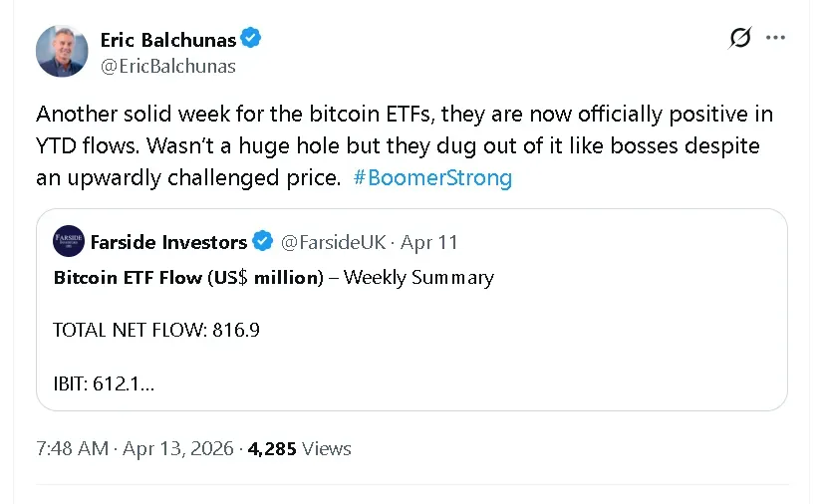Screen dimensions: 822x504
Task: Click the Apr 13, 2026 post date
Action: (177, 448)
